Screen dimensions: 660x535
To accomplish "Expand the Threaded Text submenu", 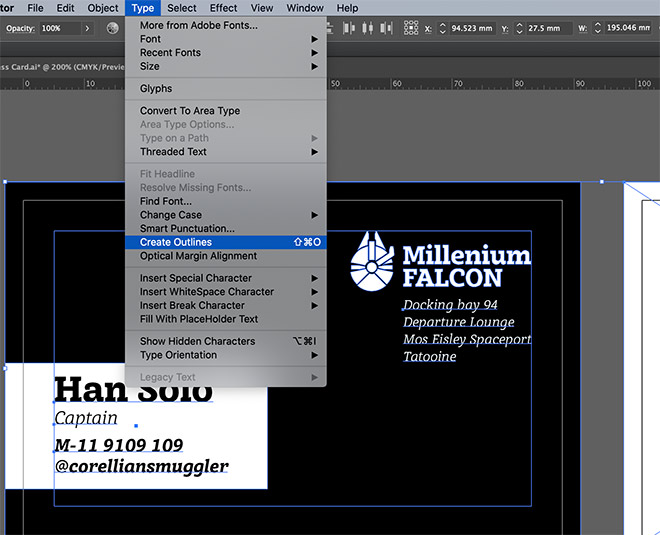I will [x=226, y=152].
